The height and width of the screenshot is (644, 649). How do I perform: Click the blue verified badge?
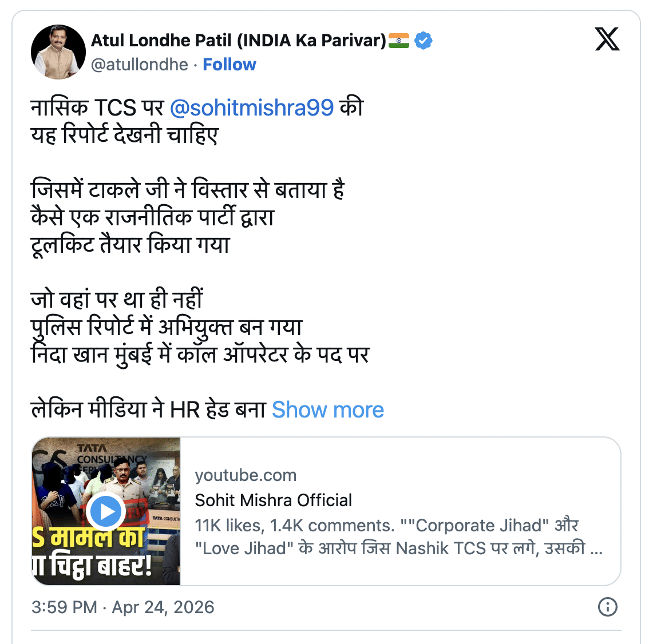(424, 41)
